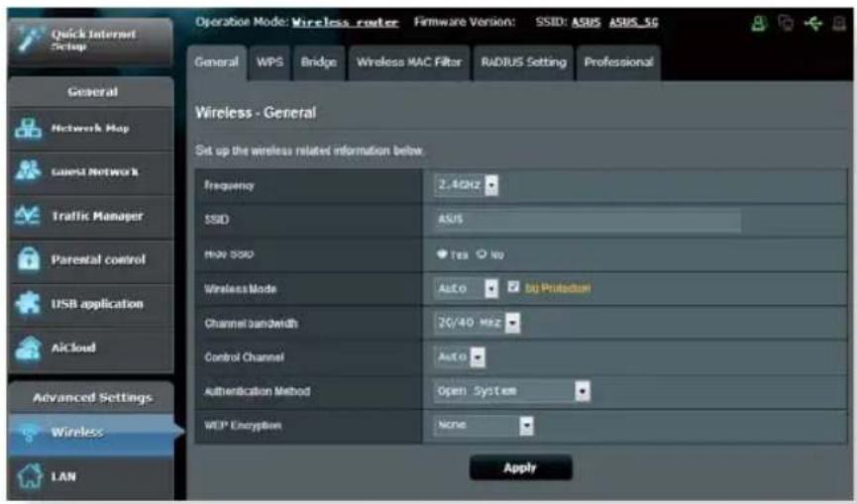The height and width of the screenshot is (504, 857).
Task: Click the AiCloud cloud icon
Action: [28, 349]
